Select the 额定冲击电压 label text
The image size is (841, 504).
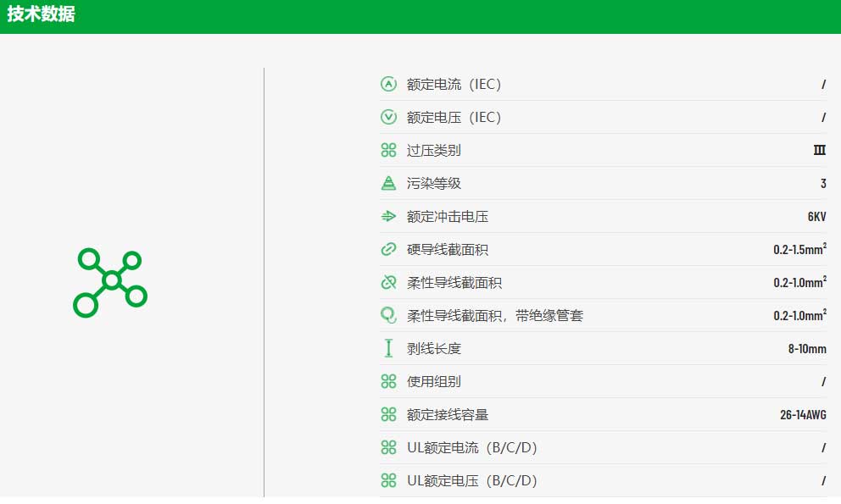point(448,217)
